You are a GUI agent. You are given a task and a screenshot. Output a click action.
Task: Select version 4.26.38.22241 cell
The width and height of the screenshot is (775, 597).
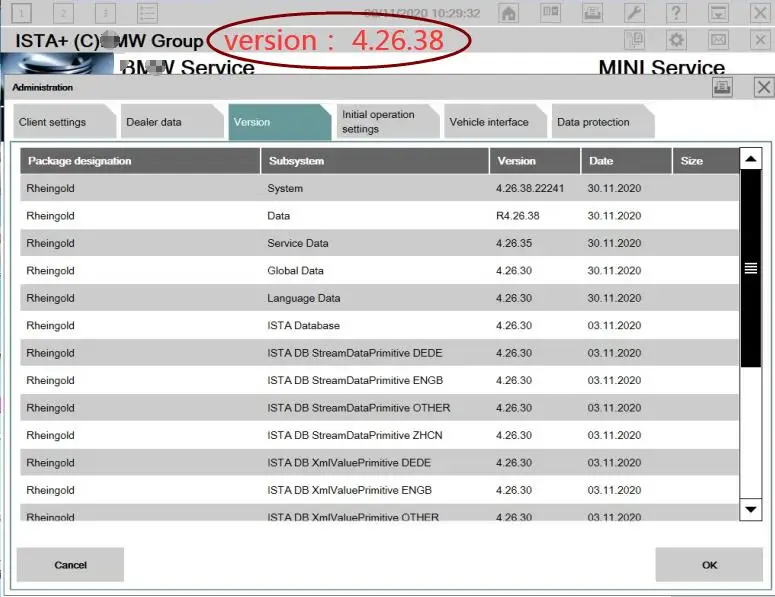point(530,188)
